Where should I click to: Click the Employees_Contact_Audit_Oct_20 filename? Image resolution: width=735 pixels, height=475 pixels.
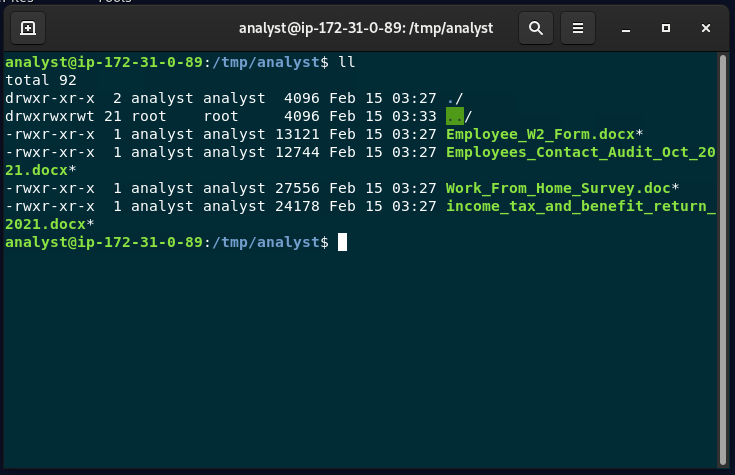click(x=580, y=152)
